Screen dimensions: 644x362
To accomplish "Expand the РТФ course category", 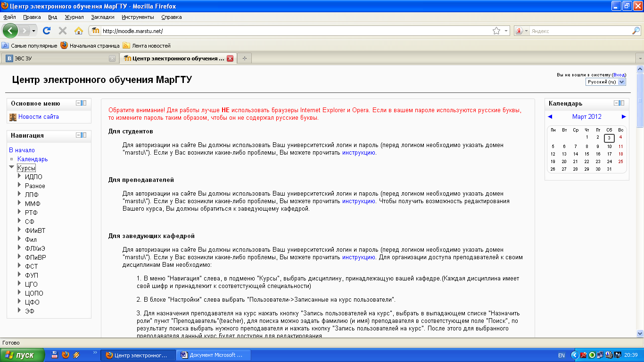I will tap(20, 212).
